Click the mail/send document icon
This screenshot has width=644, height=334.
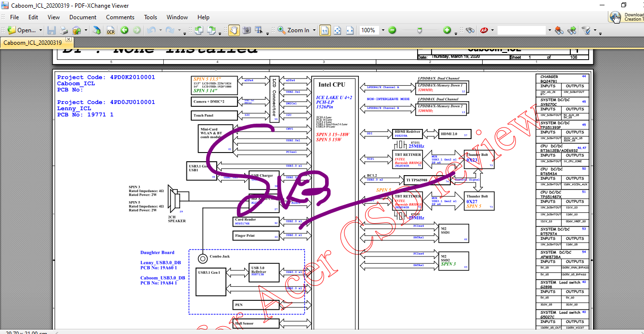point(76,30)
